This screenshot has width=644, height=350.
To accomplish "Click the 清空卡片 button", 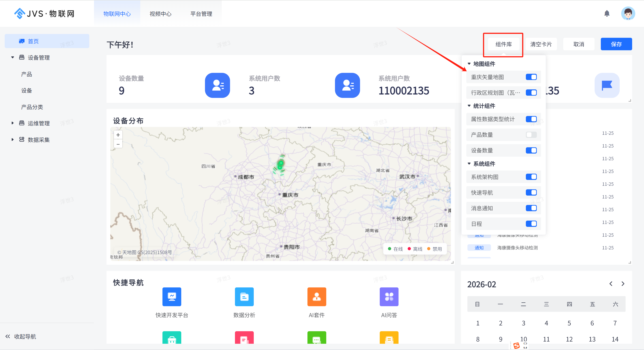I will (x=541, y=44).
